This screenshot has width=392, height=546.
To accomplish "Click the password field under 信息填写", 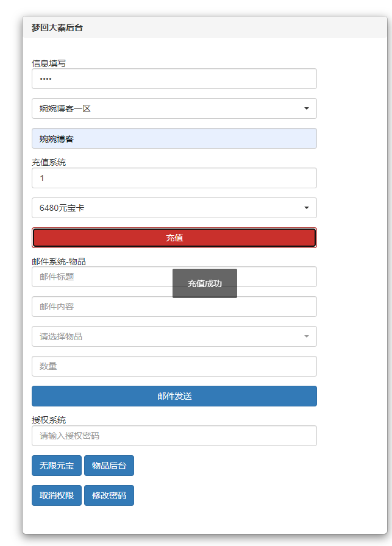I will click(174, 79).
